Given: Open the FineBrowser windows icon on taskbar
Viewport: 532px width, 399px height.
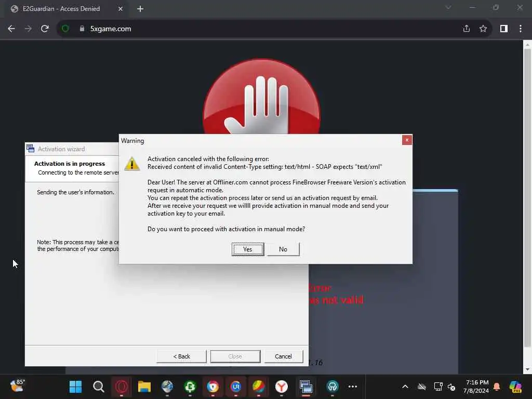Looking at the screenshot, I should pos(305,387).
